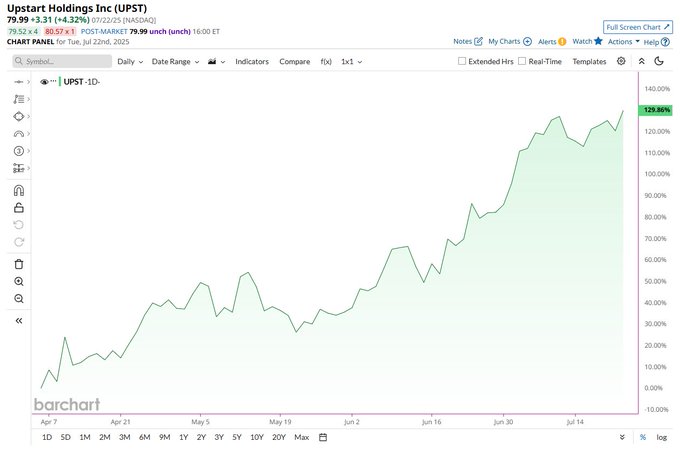The width and height of the screenshot is (680, 449).
Task: Open chart settings gear icon
Action: pos(621,61)
